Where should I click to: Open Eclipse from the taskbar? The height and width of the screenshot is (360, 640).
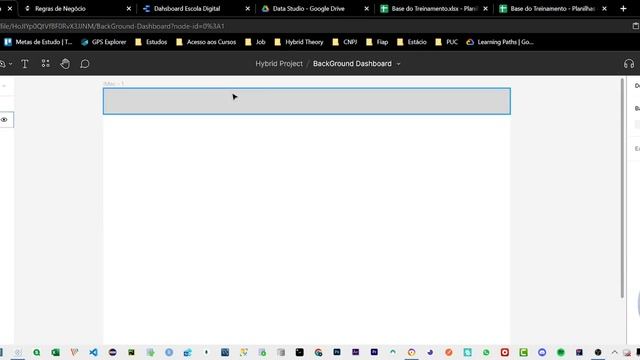112,352
